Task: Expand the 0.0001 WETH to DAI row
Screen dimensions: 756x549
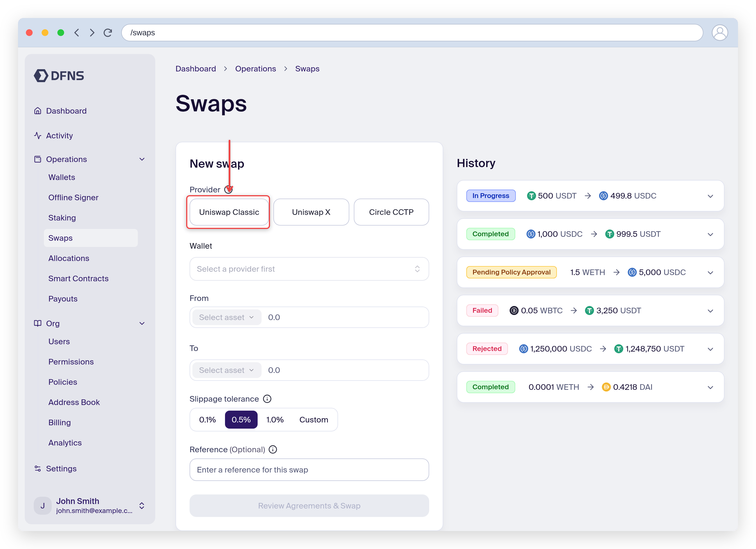Action: tap(710, 388)
